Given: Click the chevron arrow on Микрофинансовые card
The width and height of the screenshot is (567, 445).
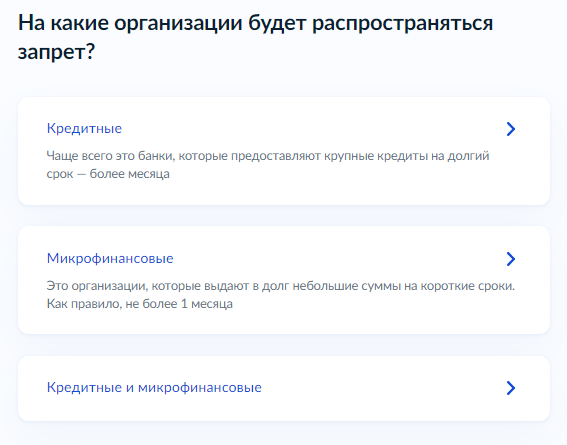Looking at the screenshot, I should pos(511,259).
